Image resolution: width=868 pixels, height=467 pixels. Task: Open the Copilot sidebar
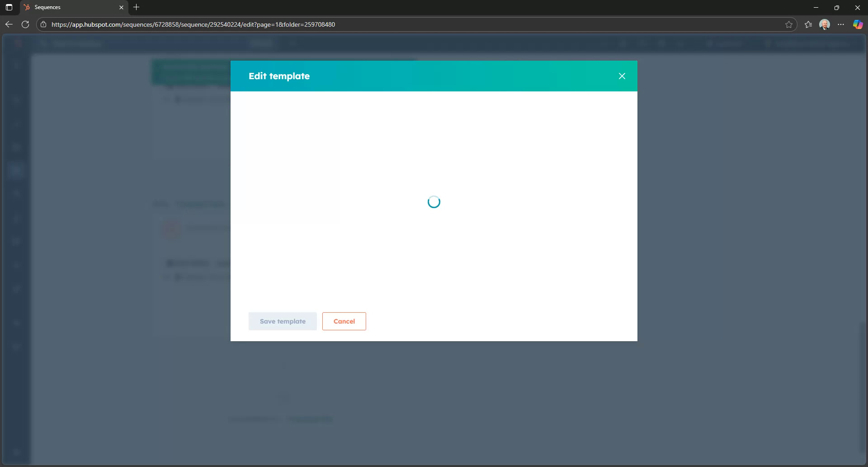857,24
